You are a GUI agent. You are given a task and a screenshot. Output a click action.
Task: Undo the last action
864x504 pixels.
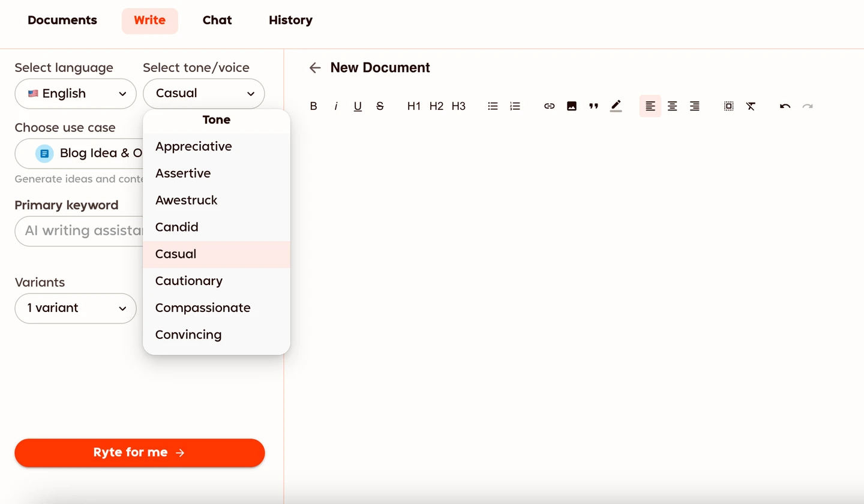785,106
